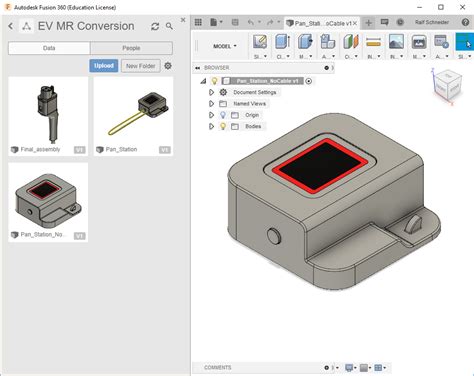Image resolution: width=474 pixels, height=376 pixels.
Task: Go back in the data panel
Action: [11, 26]
